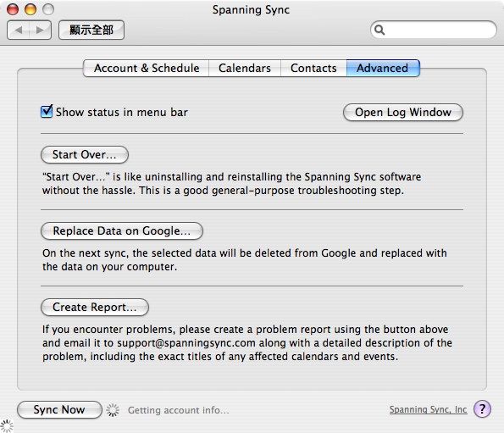Open the Spanning Sync, Inc link
Viewport: 504px width, 433px height.
coord(428,409)
